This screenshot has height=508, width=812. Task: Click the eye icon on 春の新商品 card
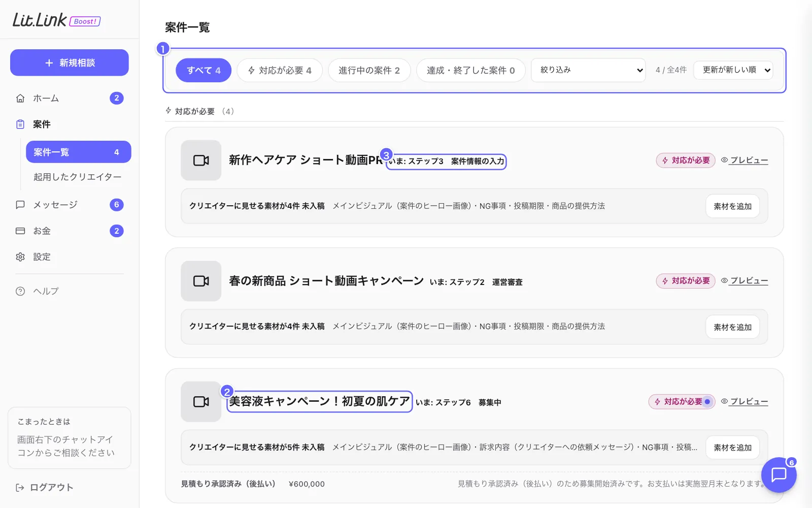point(725,280)
